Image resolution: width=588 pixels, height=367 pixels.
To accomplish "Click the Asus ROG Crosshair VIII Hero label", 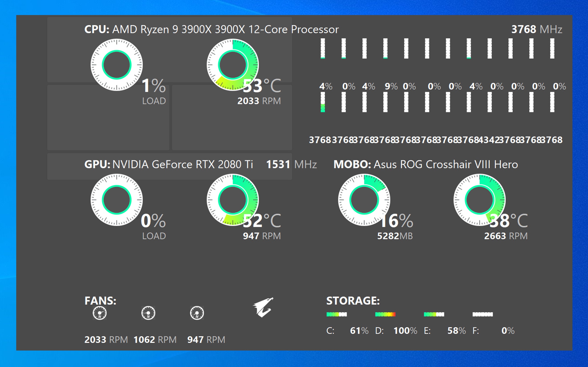I will point(446,164).
